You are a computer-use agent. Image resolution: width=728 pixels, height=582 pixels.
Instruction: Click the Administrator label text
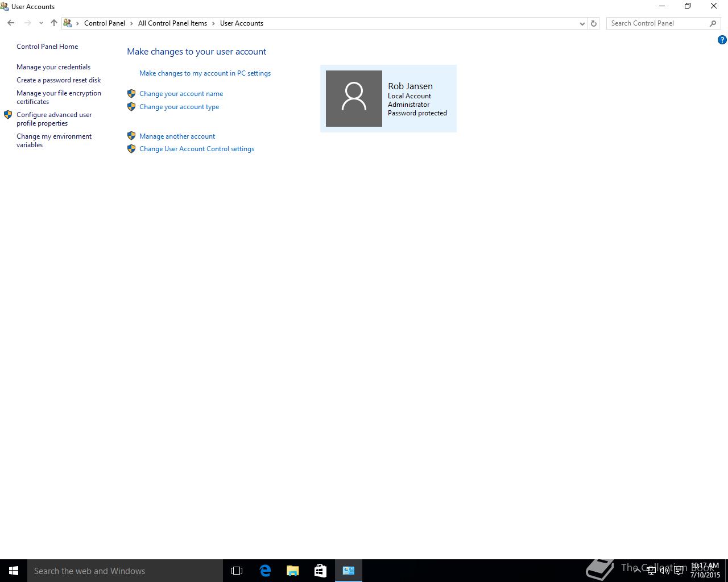point(408,105)
